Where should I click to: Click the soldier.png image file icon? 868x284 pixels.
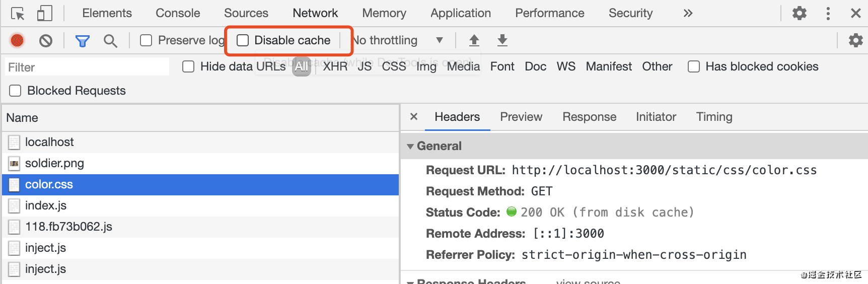pyautogui.click(x=14, y=164)
